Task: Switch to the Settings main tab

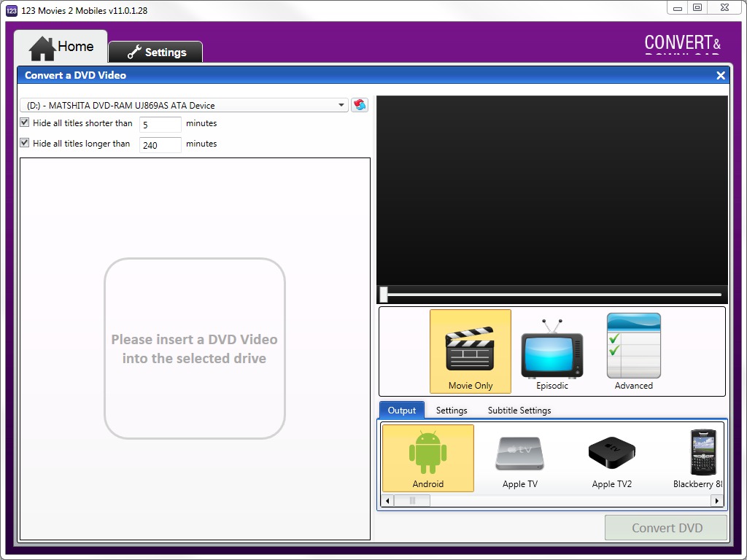Action: (156, 52)
